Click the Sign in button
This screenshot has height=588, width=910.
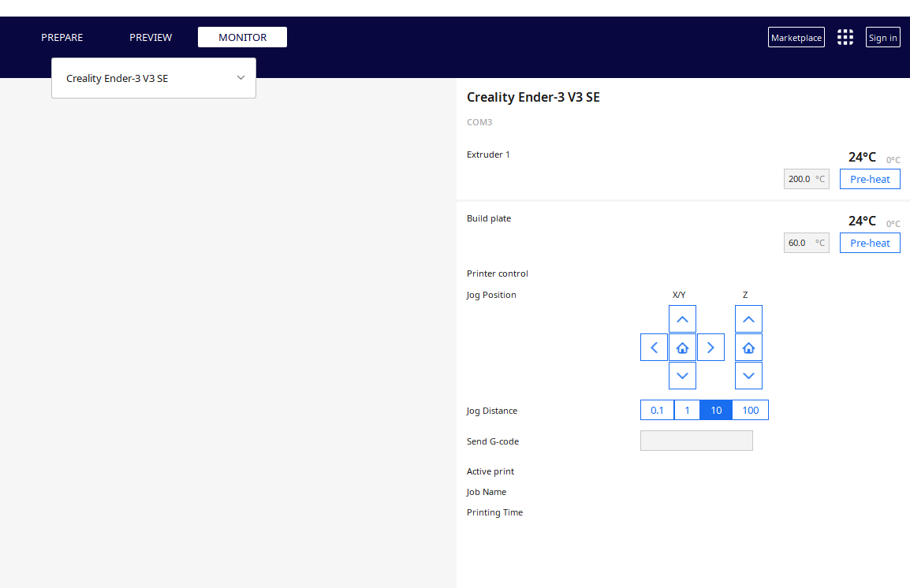tap(882, 37)
